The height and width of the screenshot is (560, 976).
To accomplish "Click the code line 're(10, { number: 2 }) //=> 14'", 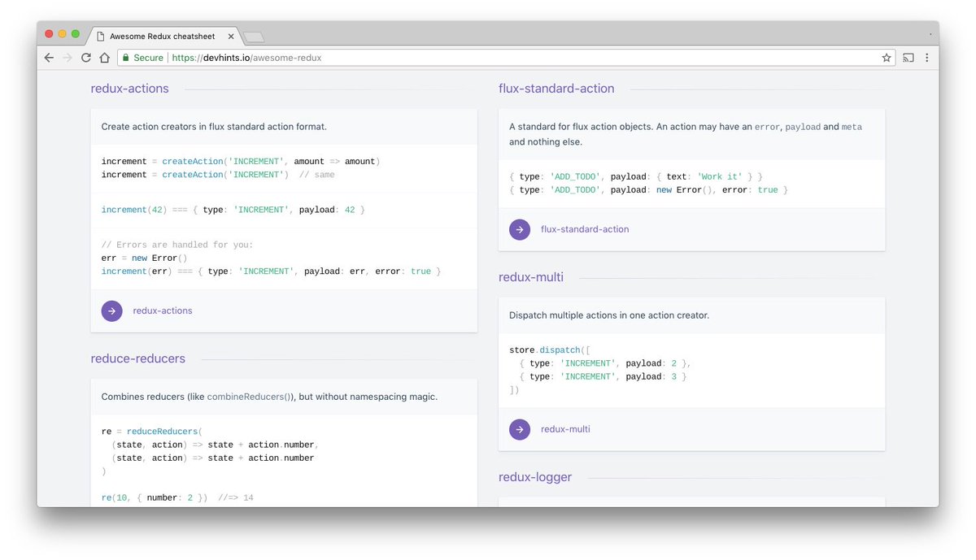I will [x=177, y=497].
